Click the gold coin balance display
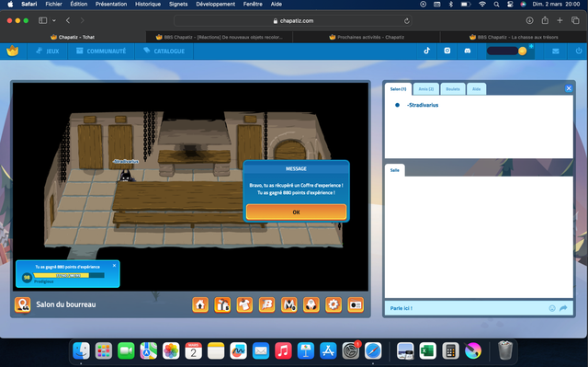The image size is (588, 367). click(x=507, y=51)
